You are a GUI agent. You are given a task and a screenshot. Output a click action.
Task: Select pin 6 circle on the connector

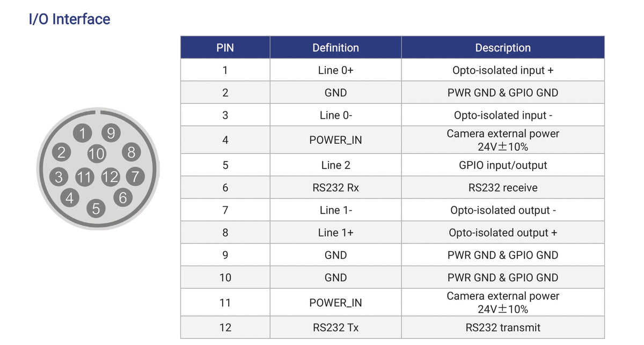tap(123, 198)
